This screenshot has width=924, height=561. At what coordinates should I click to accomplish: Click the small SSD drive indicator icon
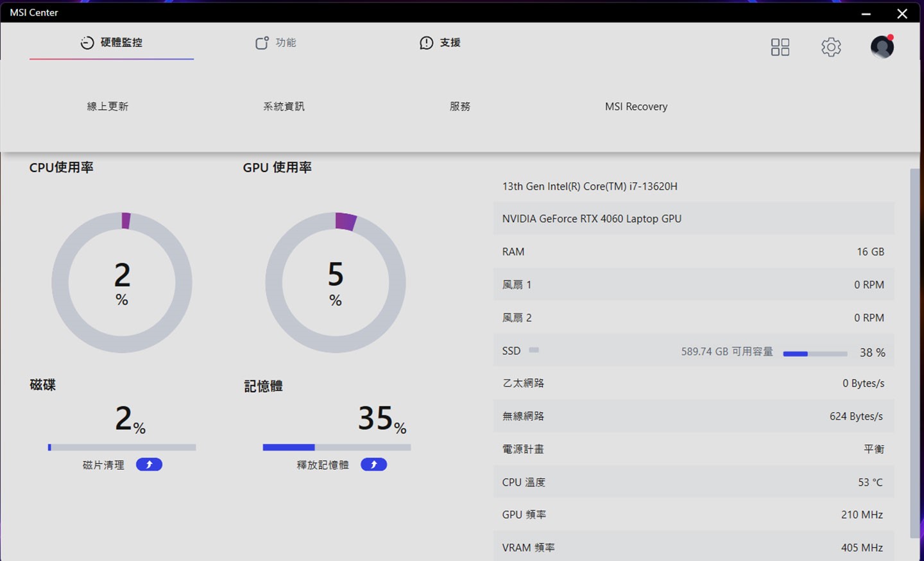point(534,350)
